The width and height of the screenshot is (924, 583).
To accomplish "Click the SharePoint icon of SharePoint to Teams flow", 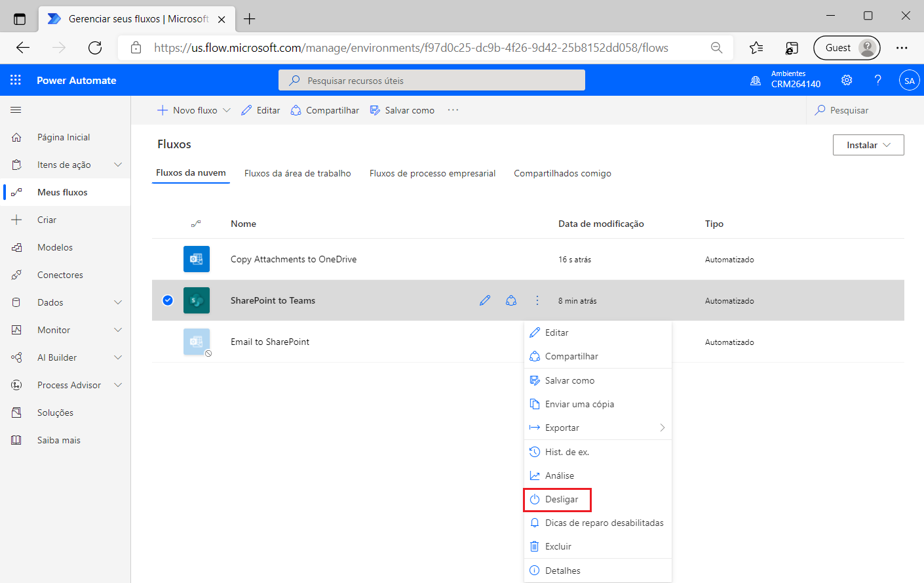I will coord(197,300).
